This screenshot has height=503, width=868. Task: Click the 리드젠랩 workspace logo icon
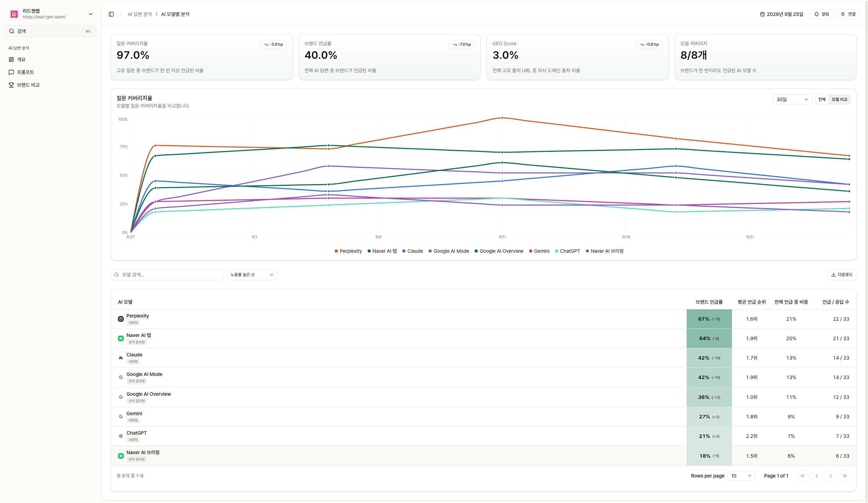(14, 14)
